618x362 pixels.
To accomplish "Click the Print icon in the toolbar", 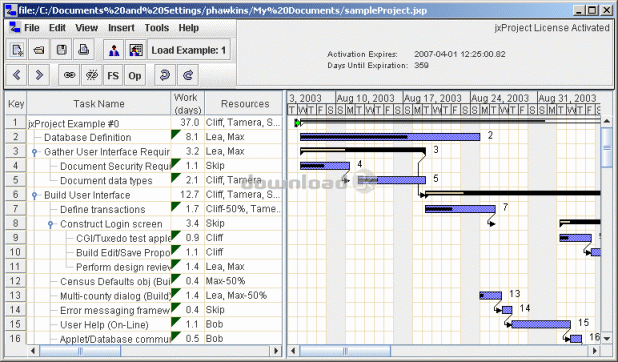I will pos(84,50).
